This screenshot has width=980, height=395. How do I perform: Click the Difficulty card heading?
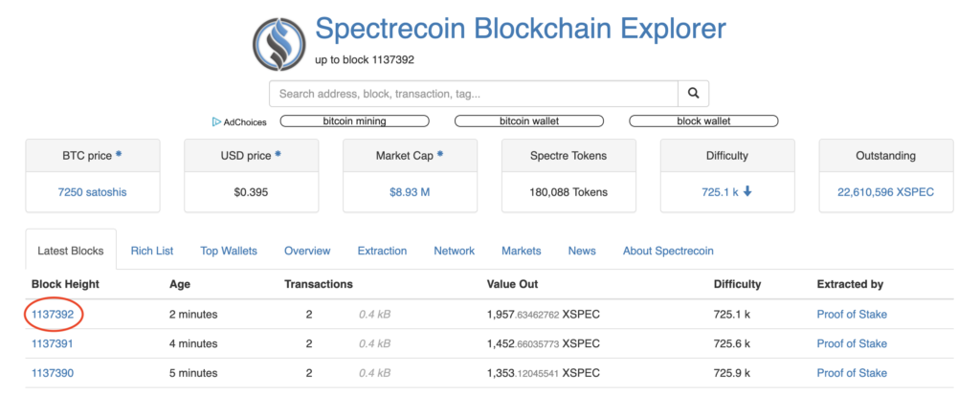click(x=727, y=156)
